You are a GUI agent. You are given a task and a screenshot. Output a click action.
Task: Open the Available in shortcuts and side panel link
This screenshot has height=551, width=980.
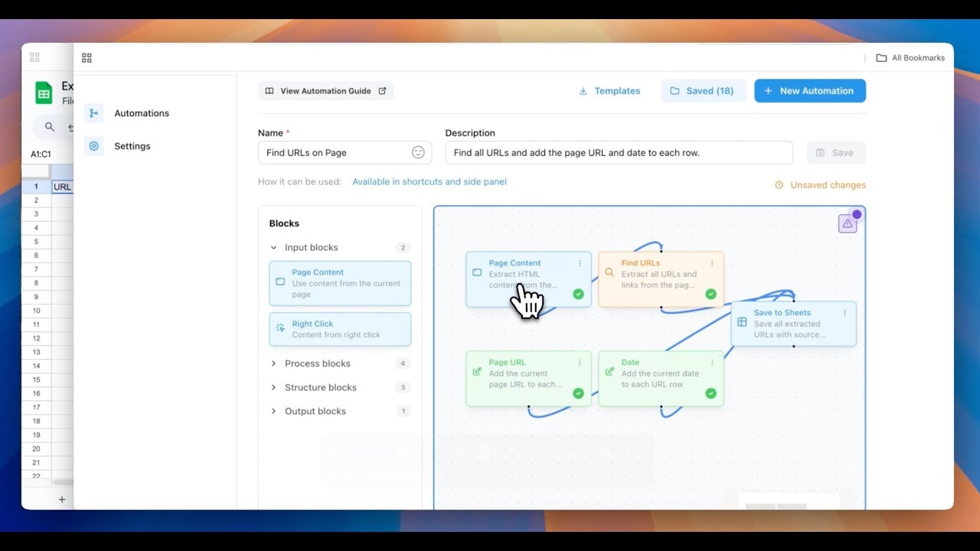[x=429, y=181]
